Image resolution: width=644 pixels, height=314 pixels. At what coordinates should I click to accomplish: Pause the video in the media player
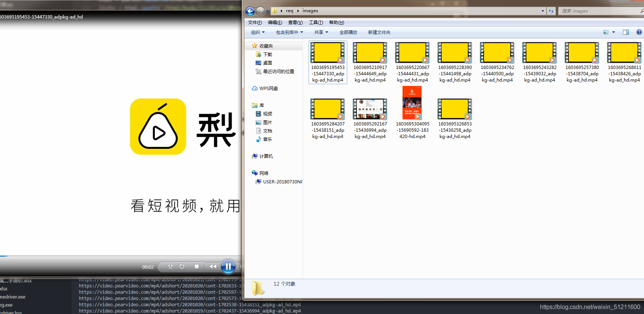click(228, 266)
